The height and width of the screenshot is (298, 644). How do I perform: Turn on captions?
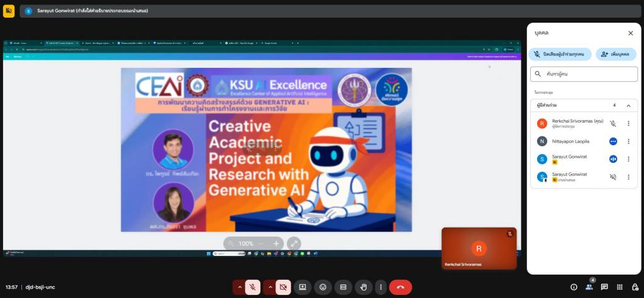343,287
